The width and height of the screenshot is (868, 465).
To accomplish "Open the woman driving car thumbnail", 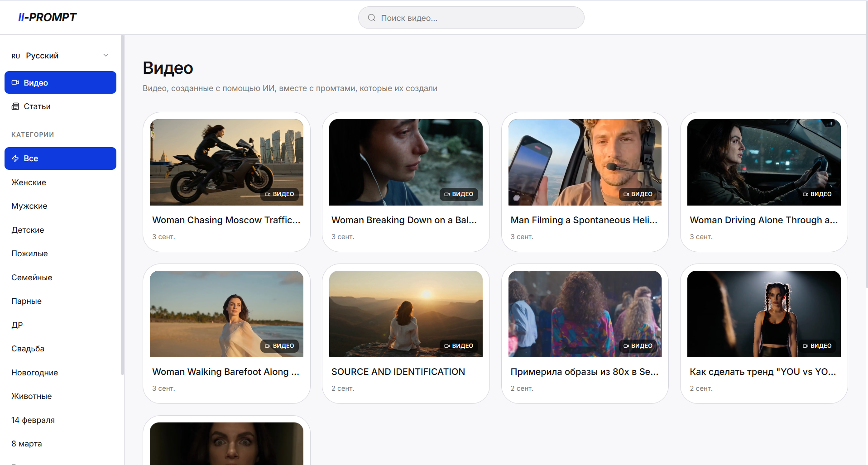I will (764, 162).
